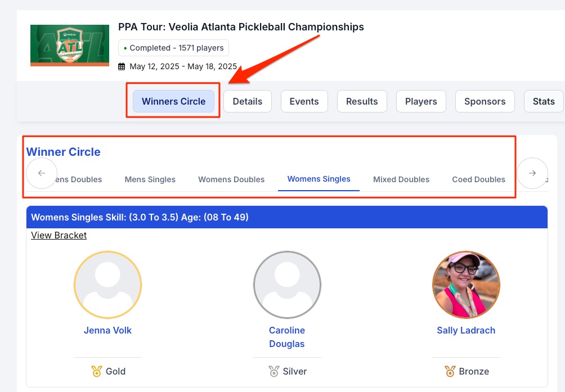This screenshot has height=392, width=565.
Task: Go to the Results tab
Action: (x=362, y=101)
